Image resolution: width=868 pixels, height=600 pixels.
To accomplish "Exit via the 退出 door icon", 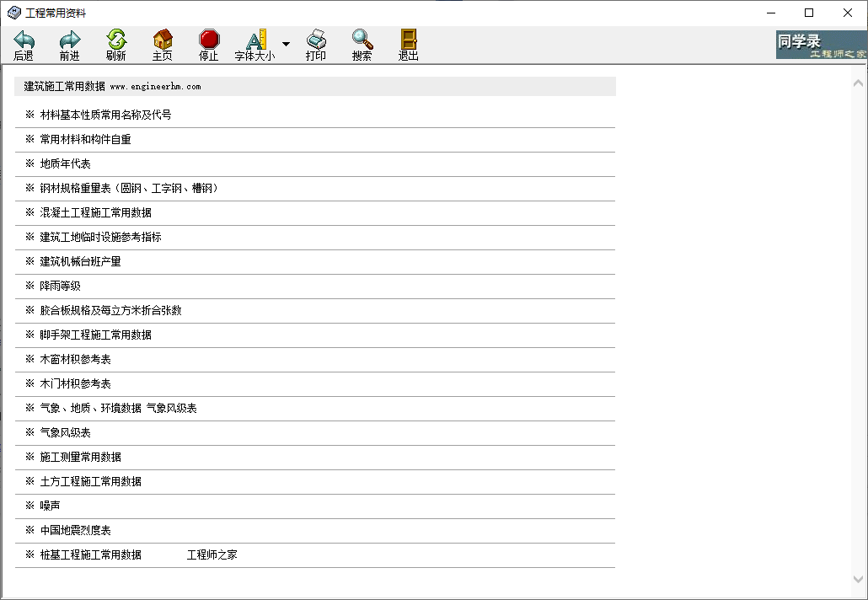I will pyautogui.click(x=409, y=40).
